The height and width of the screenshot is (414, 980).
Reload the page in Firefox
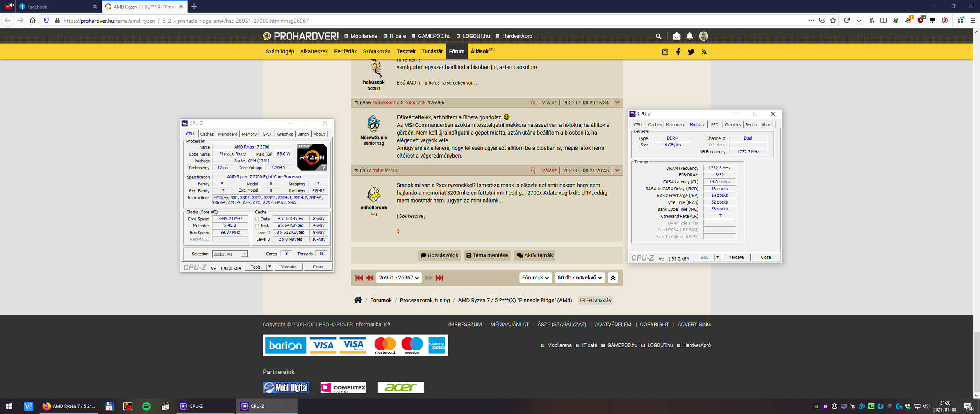(x=847, y=21)
